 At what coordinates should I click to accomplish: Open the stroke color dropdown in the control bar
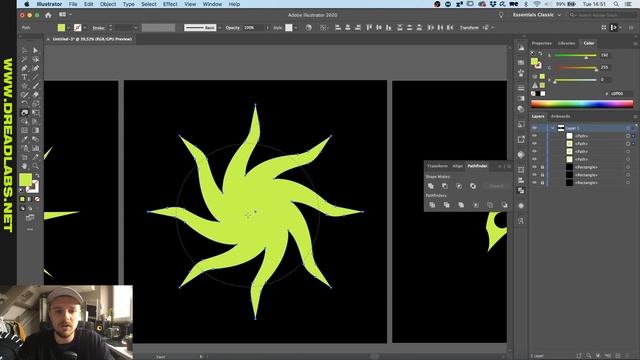coord(84,28)
